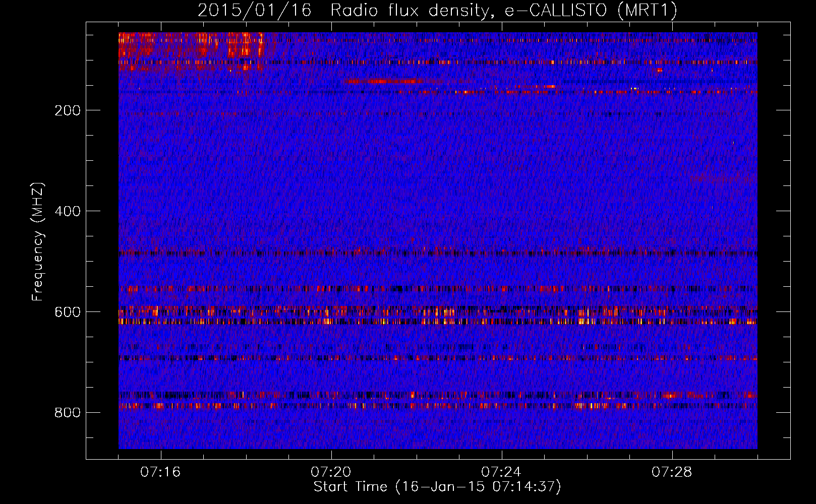Viewport: 816px width, 504px height.
Task: Click the 200 frequency tick label
Action: pyautogui.click(x=68, y=110)
